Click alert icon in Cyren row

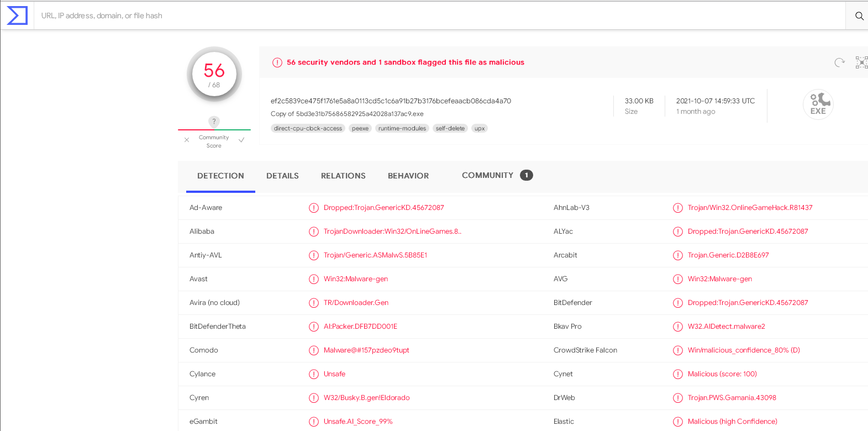click(x=314, y=398)
